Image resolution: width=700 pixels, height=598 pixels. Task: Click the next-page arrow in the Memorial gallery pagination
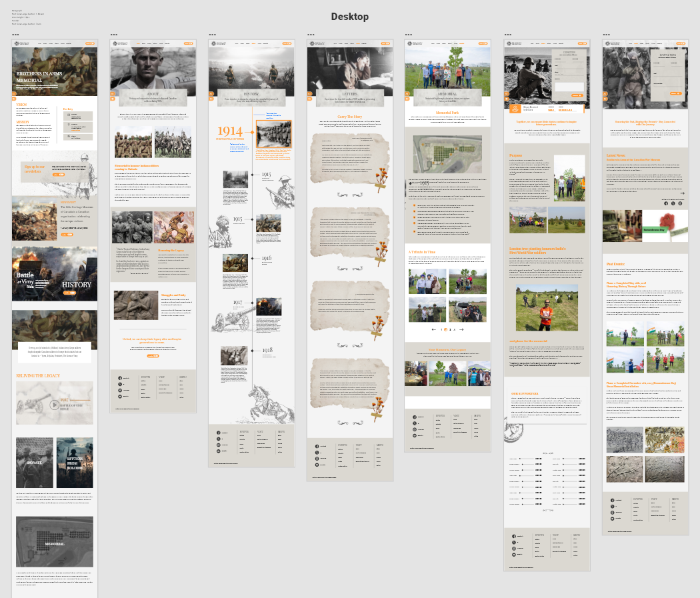(x=461, y=329)
